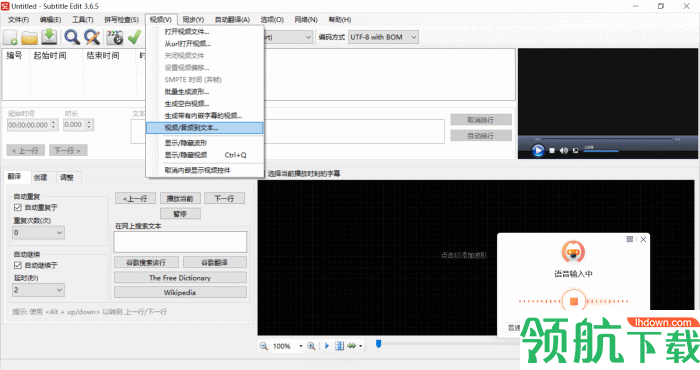Close the 语音输入中 popup
The height and width of the screenshot is (370, 700).
pyautogui.click(x=643, y=240)
